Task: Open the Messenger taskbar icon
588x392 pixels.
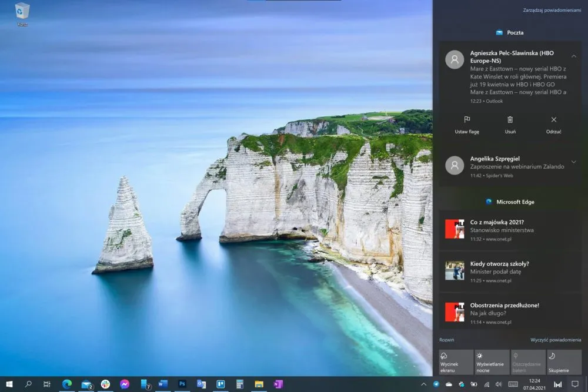Action: coord(125,384)
